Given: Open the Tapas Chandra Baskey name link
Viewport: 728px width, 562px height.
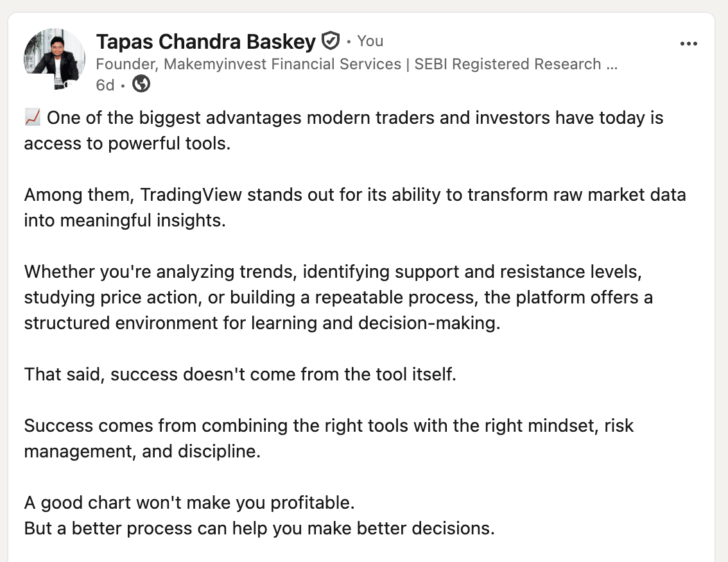Looking at the screenshot, I should (x=205, y=41).
